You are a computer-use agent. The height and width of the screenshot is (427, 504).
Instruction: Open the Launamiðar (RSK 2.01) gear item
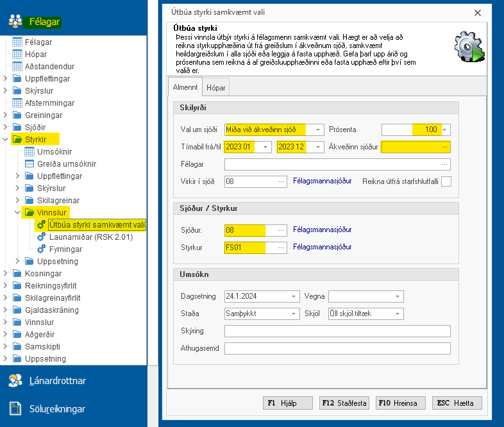click(41, 237)
